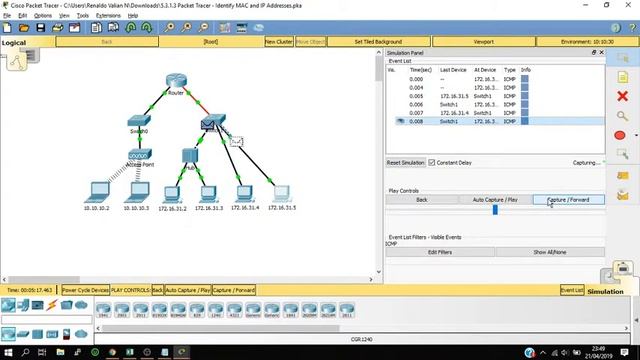Click the device search input field
The image size is (640, 360).
pyautogui.click(x=47, y=319)
